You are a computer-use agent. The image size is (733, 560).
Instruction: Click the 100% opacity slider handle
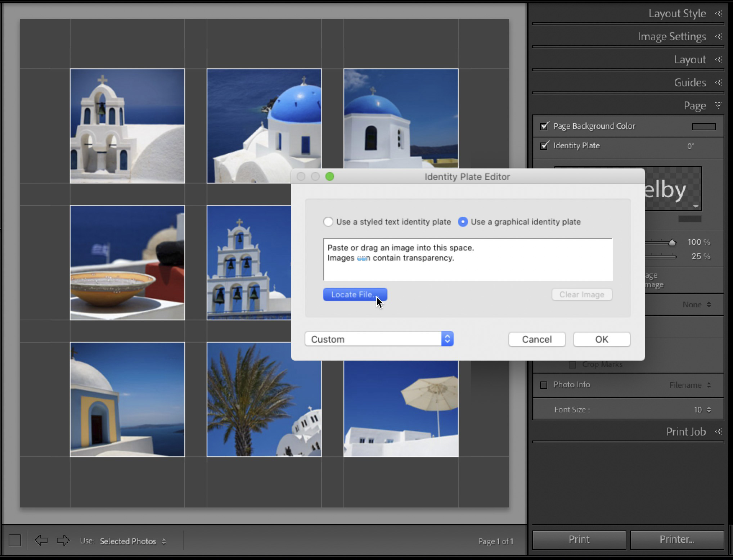click(x=673, y=242)
